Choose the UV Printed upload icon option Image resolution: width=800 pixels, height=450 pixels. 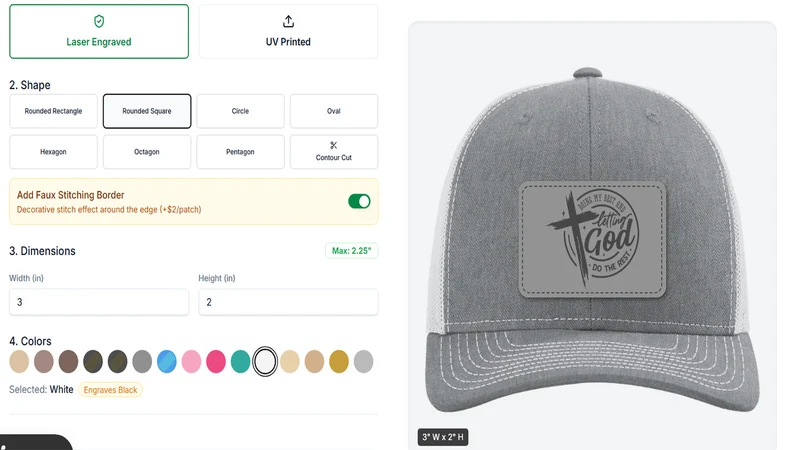pos(288,32)
